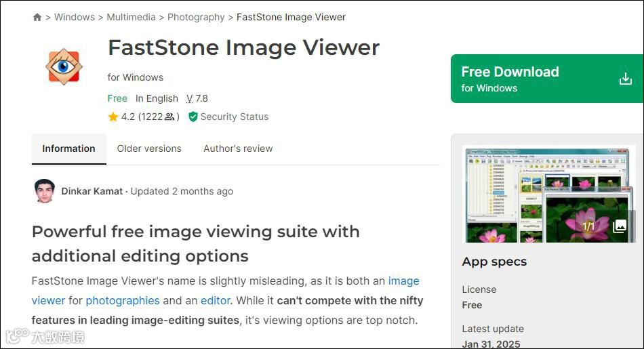Image resolution: width=644 pixels, height=349 pixels.
Task: Click the V 7.8 version label
Action: click(x=197, y=98)
